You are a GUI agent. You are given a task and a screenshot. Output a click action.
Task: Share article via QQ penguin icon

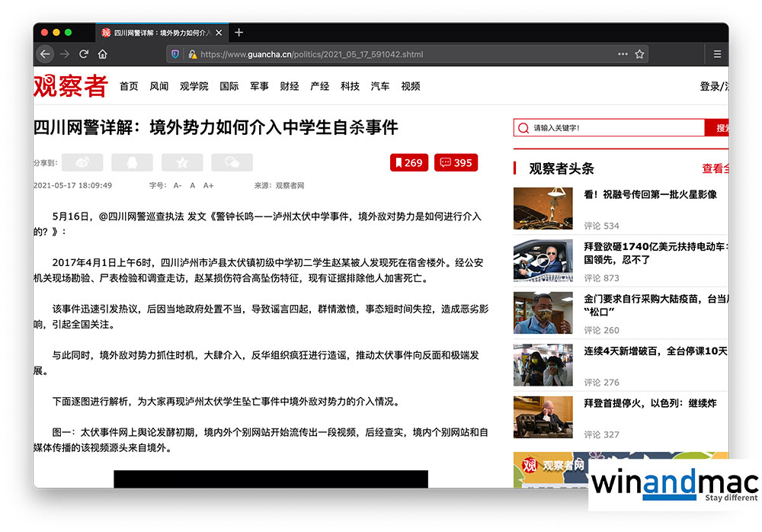[132, 162]
